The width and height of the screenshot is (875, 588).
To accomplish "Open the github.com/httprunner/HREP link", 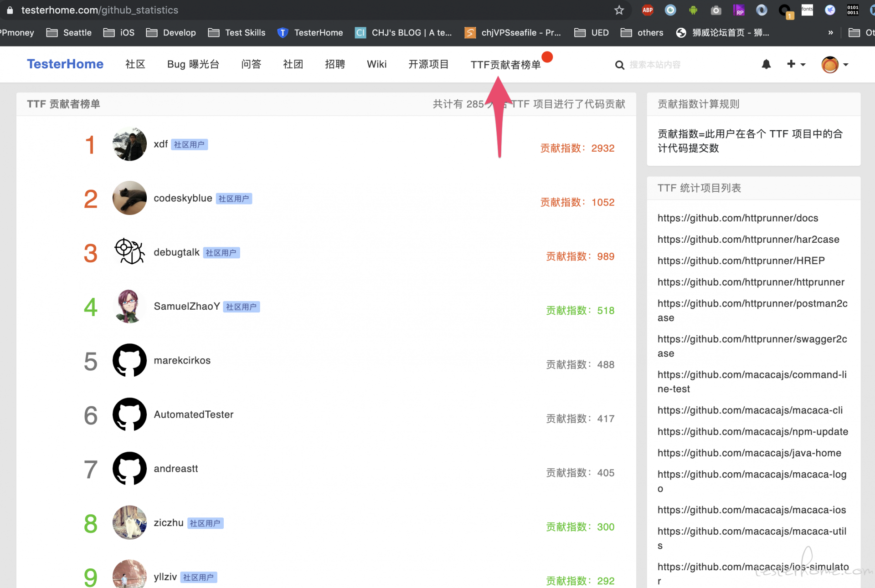I will pos(741,261).
